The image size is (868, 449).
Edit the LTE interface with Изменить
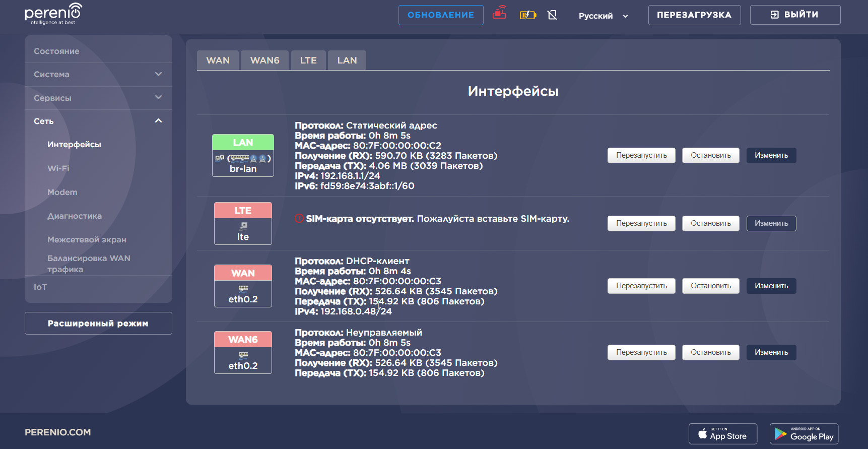(771, 223)
